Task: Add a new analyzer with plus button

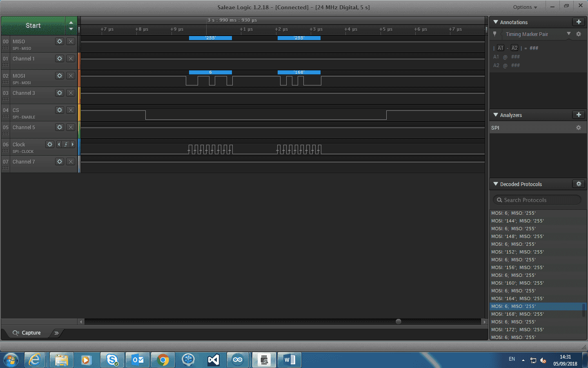Action: (578, 115)
